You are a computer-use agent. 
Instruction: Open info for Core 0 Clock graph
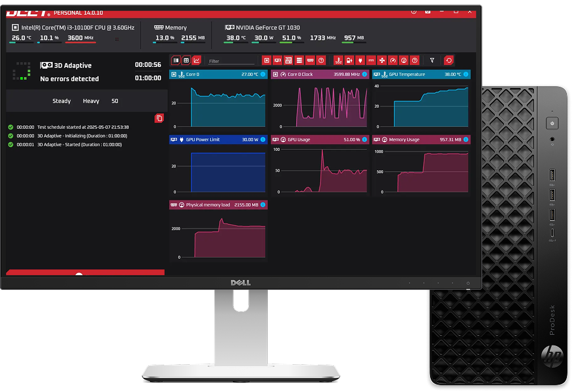point(364,74)
